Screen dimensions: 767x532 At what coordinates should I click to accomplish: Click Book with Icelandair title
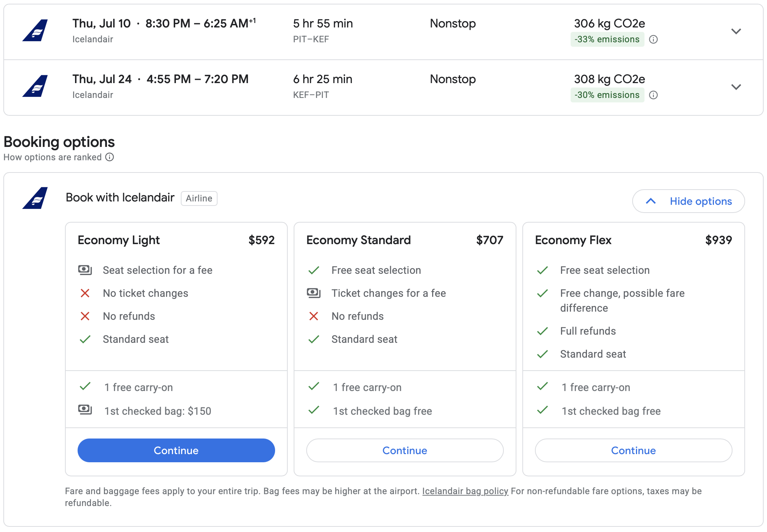[120, 198]
